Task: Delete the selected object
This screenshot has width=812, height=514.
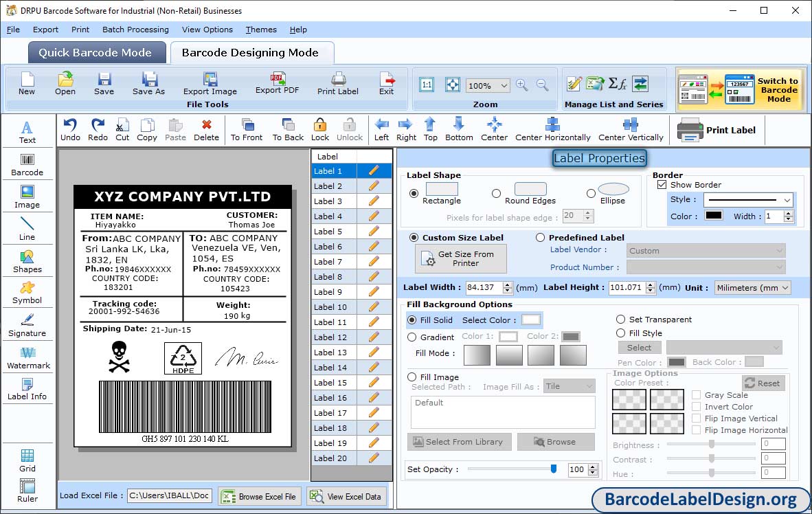Action: pyautogui.click(x=206, y=130)
